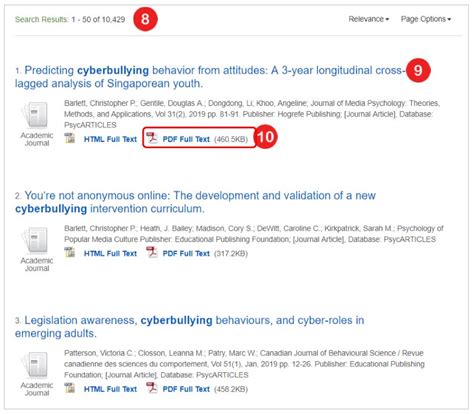Open 'You're not anonymous online' article title
The width and height of the screenshot is (474, 414).
pyautogui.click(x=195, y=202)
